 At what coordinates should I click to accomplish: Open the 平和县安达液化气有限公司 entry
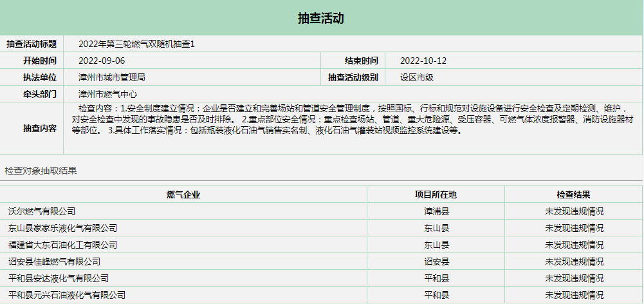pos(59,278)
